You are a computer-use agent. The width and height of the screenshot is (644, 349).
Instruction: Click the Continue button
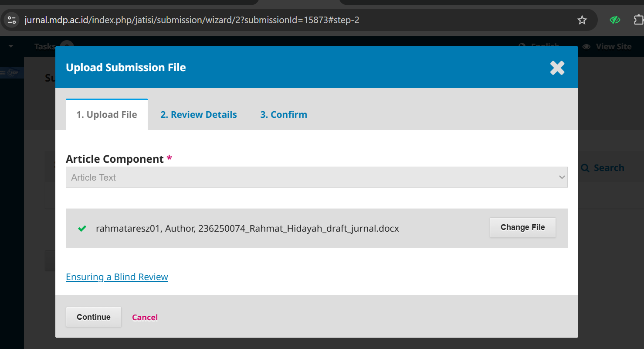coord(94,317)
